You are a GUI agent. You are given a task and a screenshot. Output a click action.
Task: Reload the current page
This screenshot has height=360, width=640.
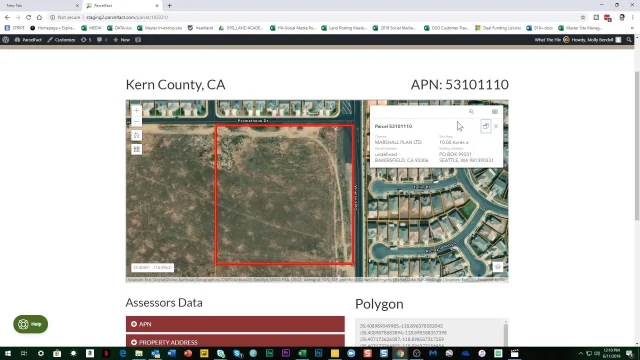click(29, 17)
